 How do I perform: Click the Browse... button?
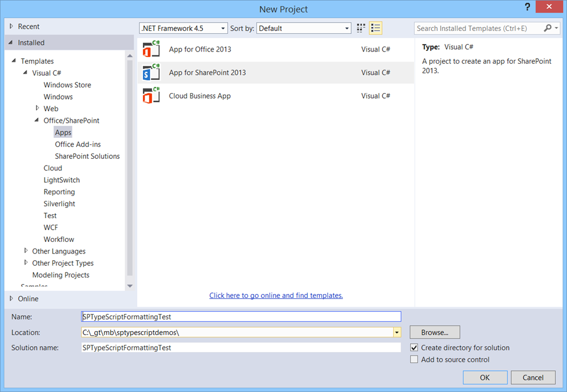(435, 332)
